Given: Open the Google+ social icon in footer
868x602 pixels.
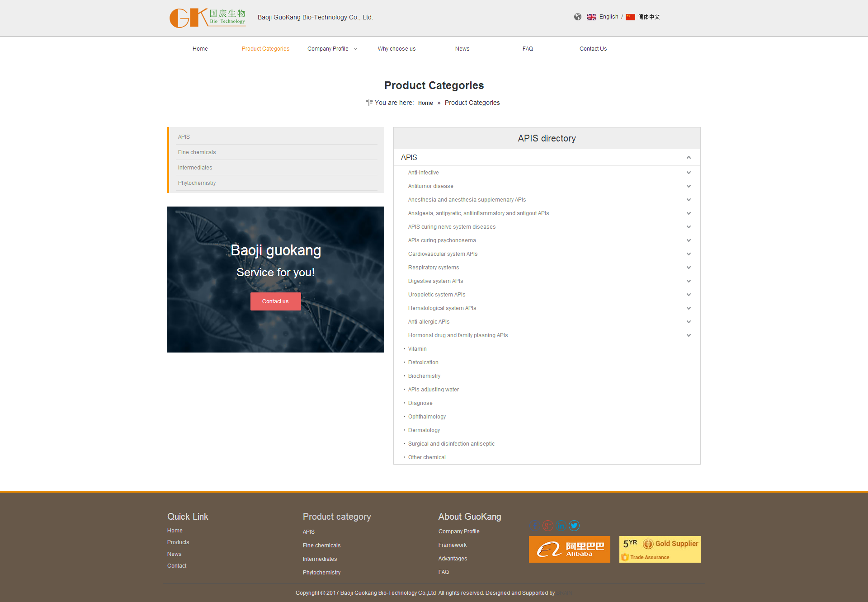Looking at the screenshot, I should (x=548, y=526).
